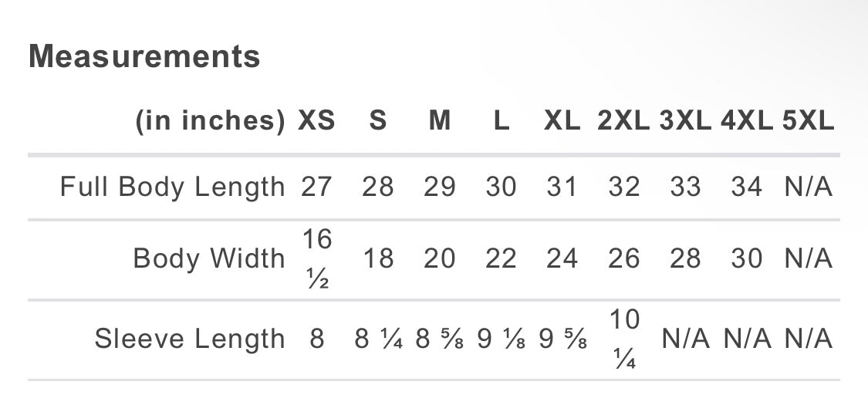Select the medium body width value 20
The height and width of the screenshot is (405, 868).
point(439,258)
